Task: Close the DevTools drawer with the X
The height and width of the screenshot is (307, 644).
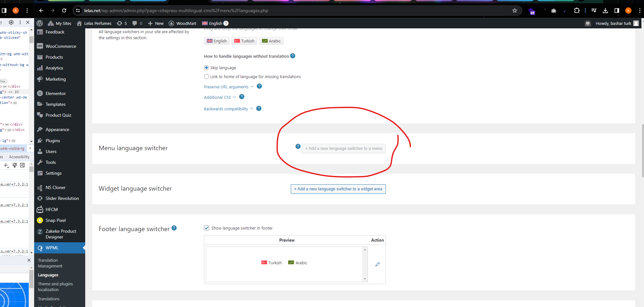Action: [29, 260]
